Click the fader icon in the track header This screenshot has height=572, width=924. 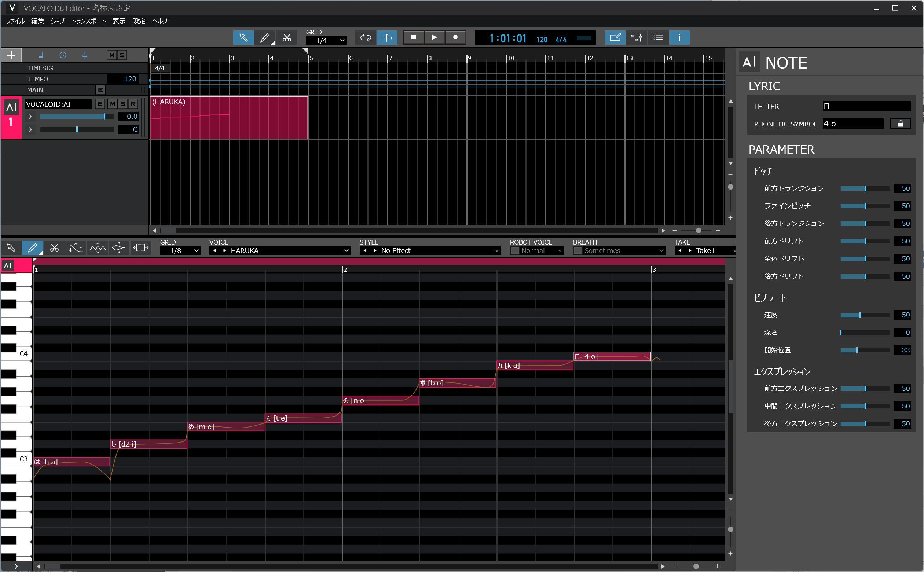85,55
